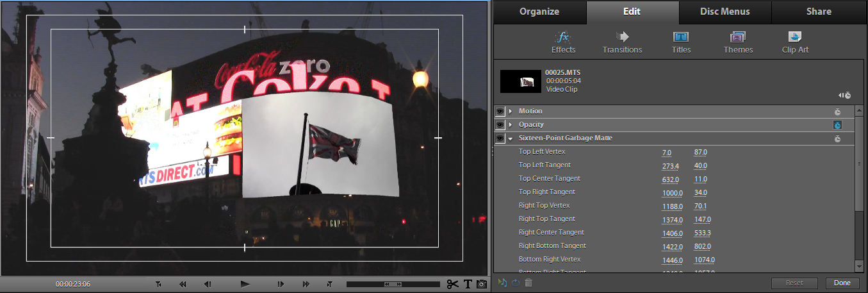Edit Top Right Tangent X value 1000.0

click(x=673, y=193)
